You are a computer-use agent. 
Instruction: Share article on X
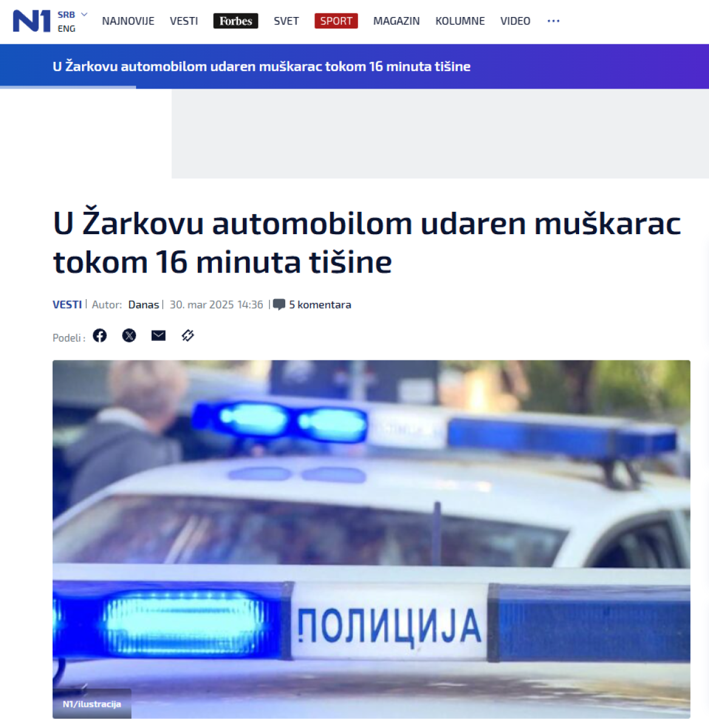click(129, 335)
